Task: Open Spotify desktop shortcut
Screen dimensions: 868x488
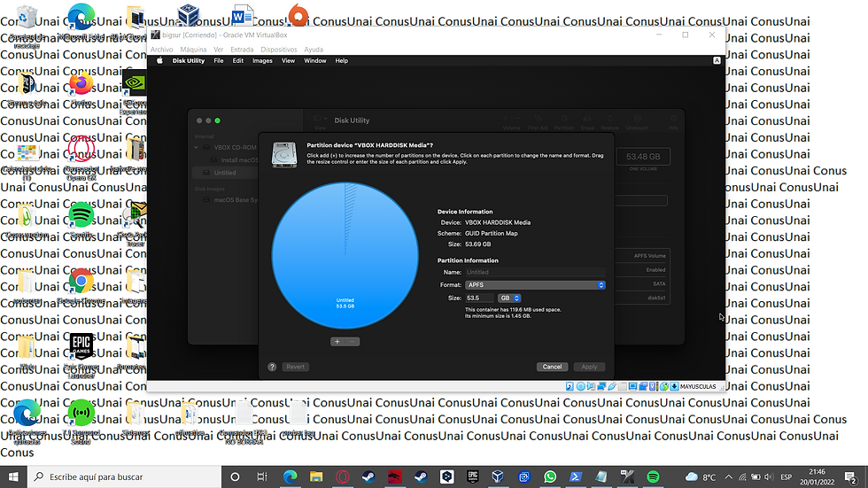Action: tap(81, 215)
